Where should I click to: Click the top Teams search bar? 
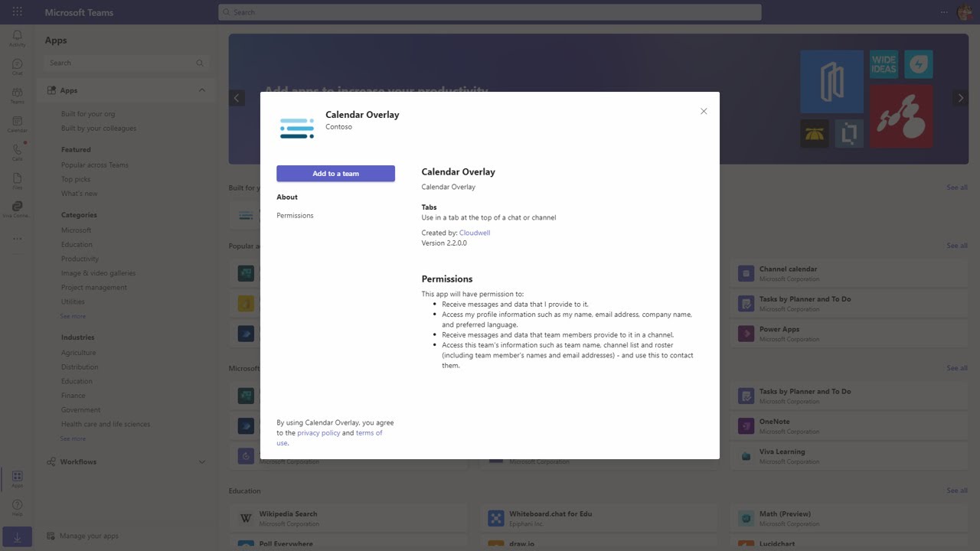coord(490,12)
